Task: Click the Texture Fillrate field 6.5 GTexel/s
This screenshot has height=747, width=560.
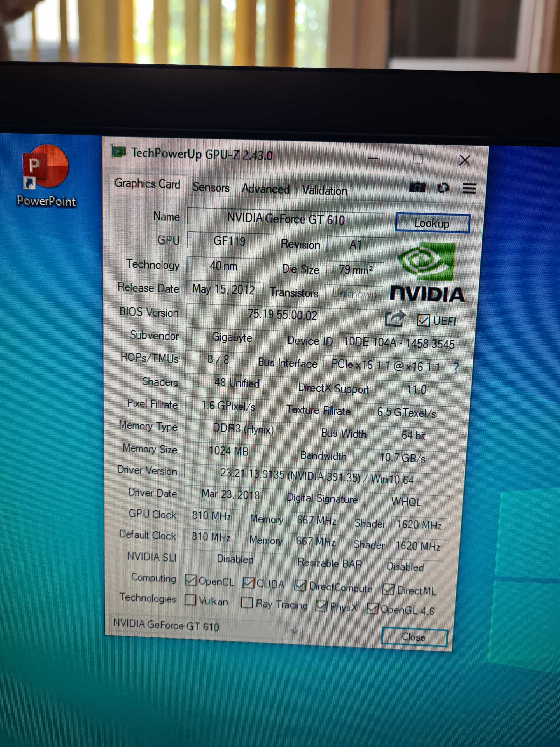Action: click(x=406, y=412)
